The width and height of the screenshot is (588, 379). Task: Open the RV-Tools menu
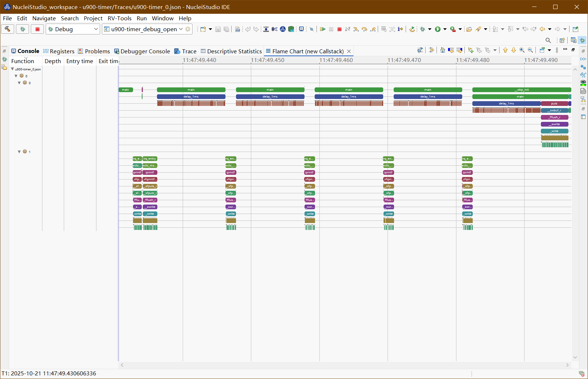coord(119,18)
